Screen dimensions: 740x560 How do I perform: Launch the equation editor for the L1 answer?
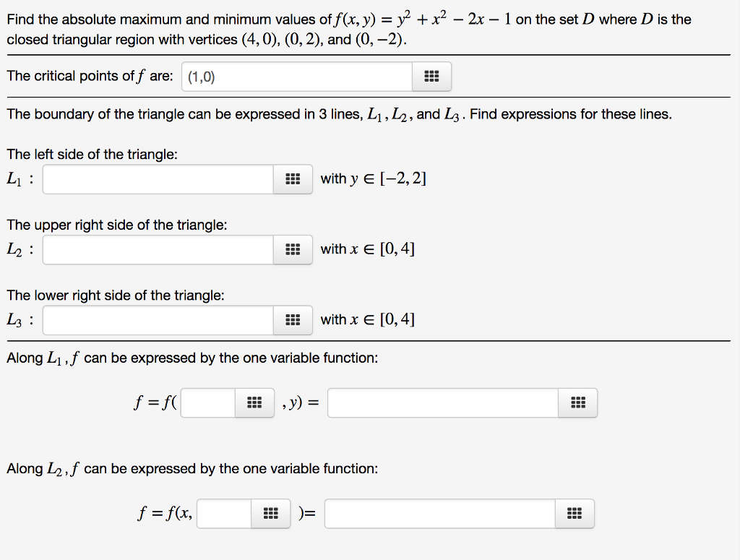point(292,178)
